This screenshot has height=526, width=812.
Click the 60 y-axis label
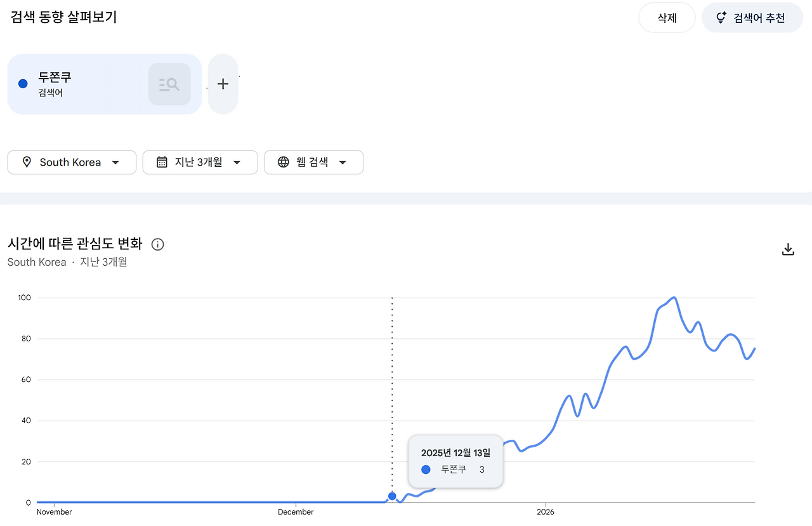point(27,379)
